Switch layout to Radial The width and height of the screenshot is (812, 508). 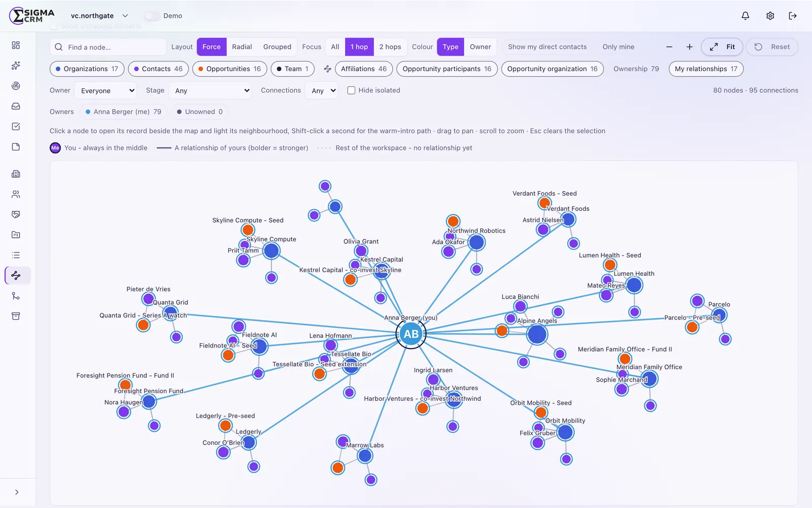point(242,47)
